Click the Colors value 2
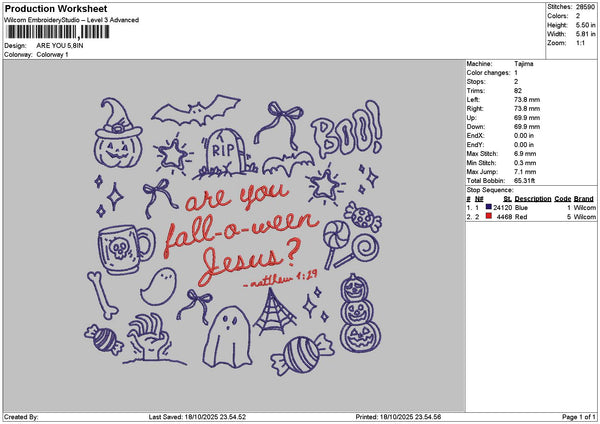This screenshot has width=600, height=424. click(578, 16)
